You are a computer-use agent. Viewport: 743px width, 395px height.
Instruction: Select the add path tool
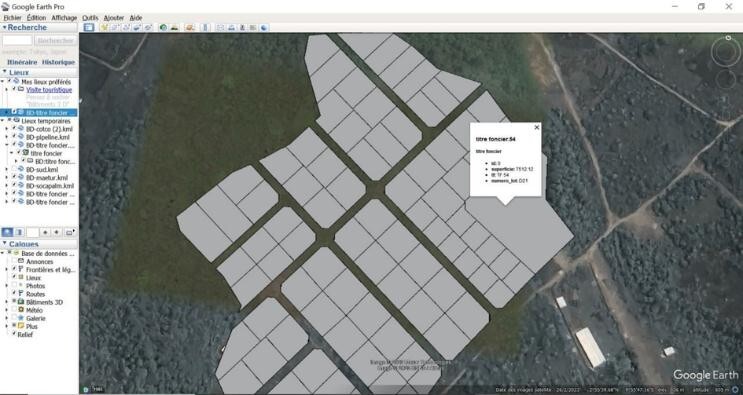pos(126,27)
